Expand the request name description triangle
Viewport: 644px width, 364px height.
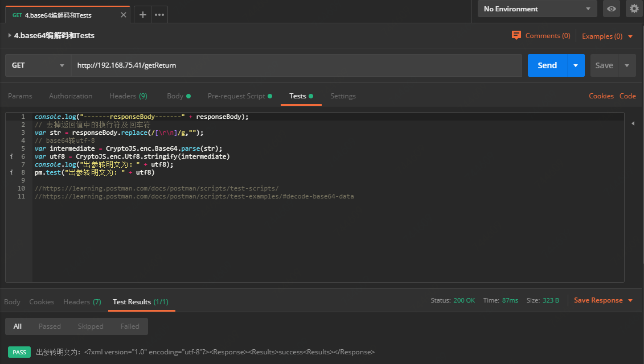[10, 35]
